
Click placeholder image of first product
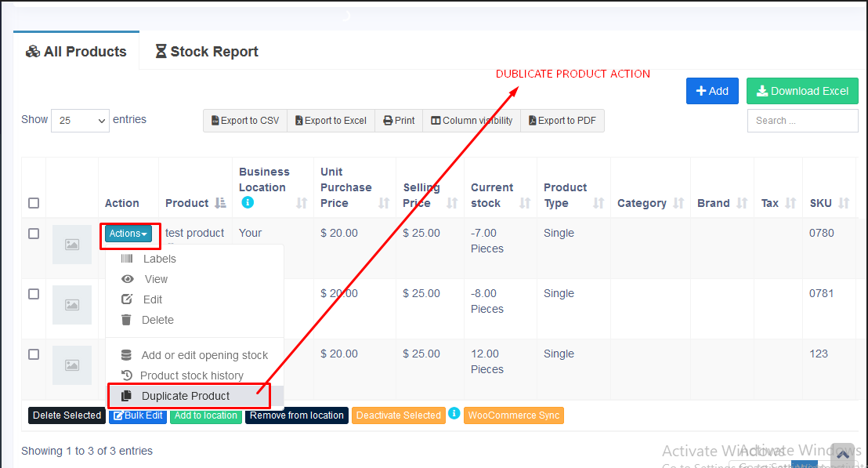pyautogui.click(x=72, y=245)
